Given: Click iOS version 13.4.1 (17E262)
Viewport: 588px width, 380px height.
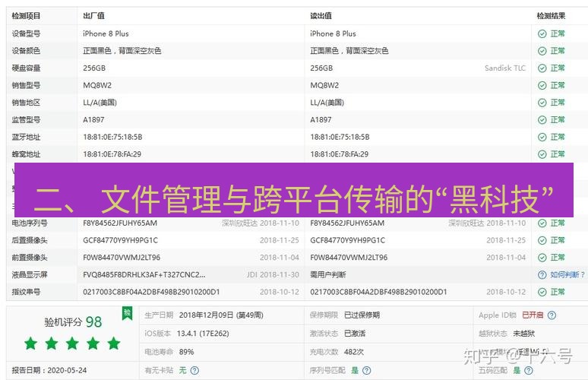Looking at the screenshot, I should [203, 334].
